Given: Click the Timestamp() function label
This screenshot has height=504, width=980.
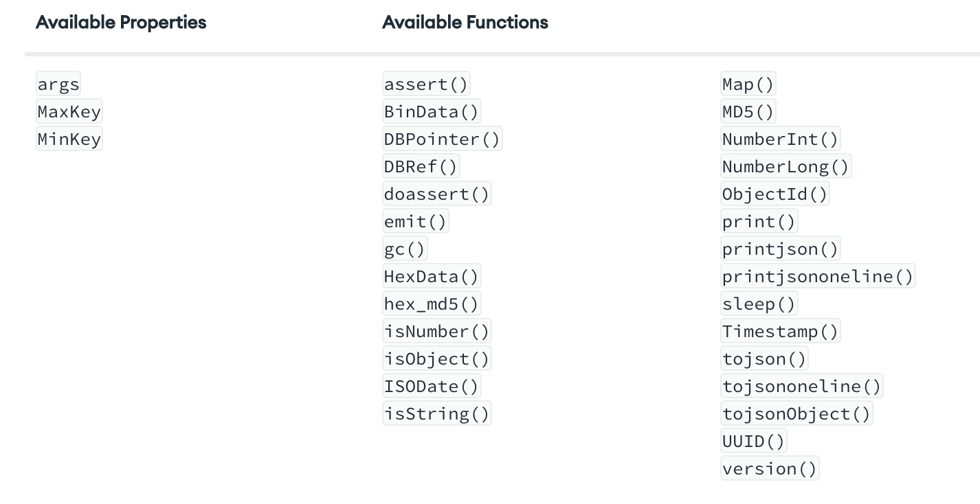Looking at the screenshot, I should click(780, 332).
